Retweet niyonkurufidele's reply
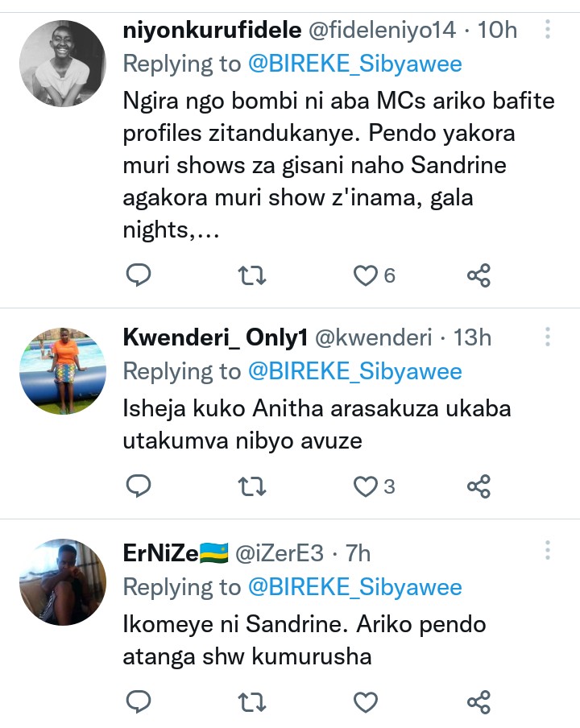580x728 pixels. tap(252, 276)
